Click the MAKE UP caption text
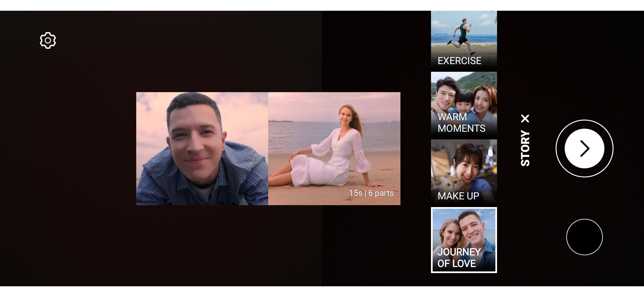 coord(458,196)
